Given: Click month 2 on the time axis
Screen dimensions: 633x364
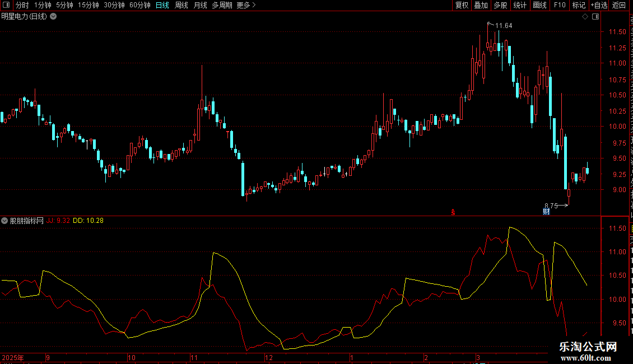Looking at the screenshot, I should [426, 357].
